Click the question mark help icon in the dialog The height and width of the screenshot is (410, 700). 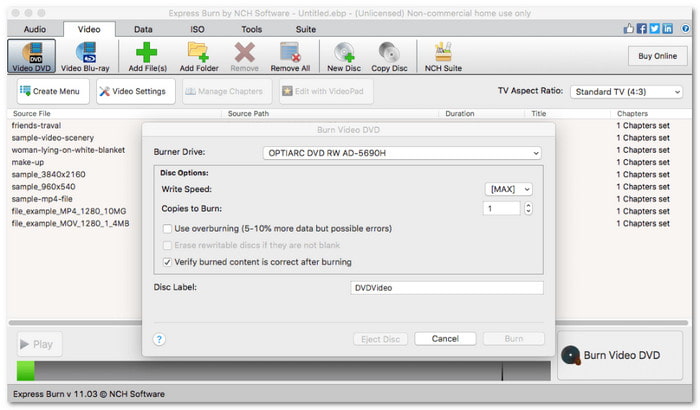[x=159, y=339]
